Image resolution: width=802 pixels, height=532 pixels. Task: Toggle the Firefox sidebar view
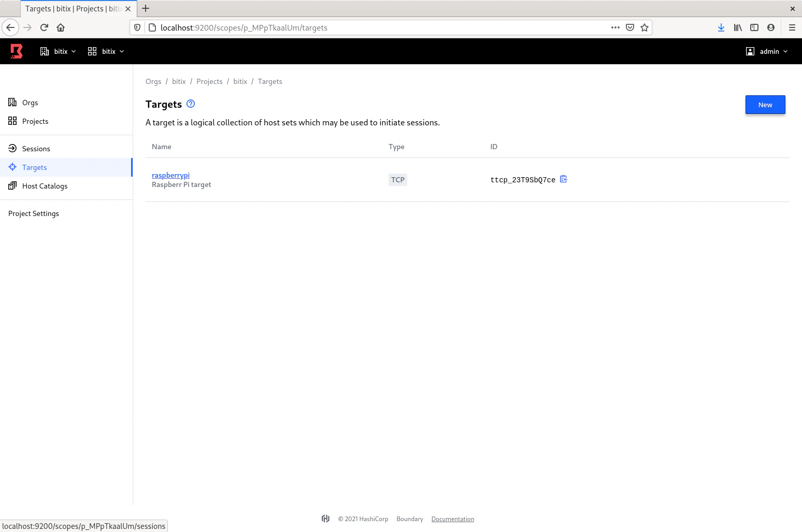[x=754, y=27]
